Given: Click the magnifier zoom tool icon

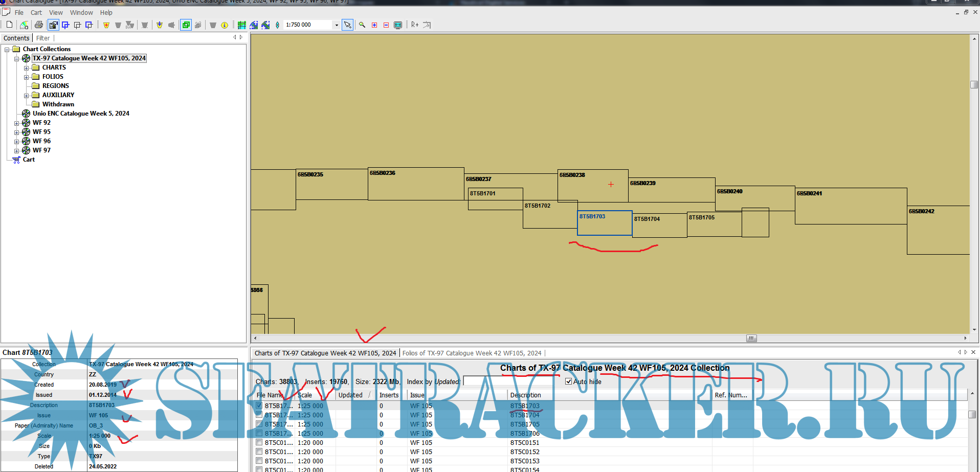Looking at the screenshot, I should [x=362, y=25].
